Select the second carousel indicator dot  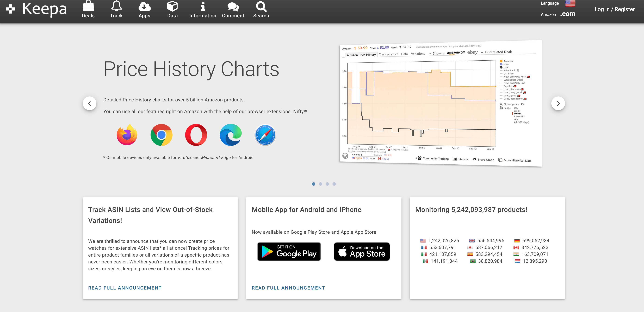(320, 184)
